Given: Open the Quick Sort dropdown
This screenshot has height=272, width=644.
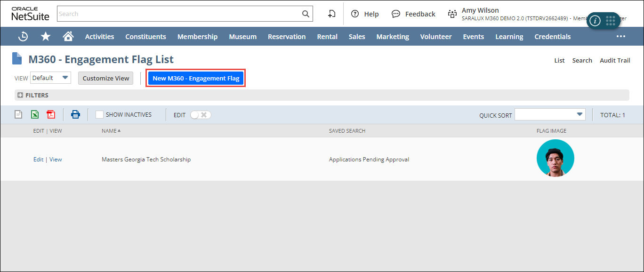Looking at the screenshot, I should (549, 114).
